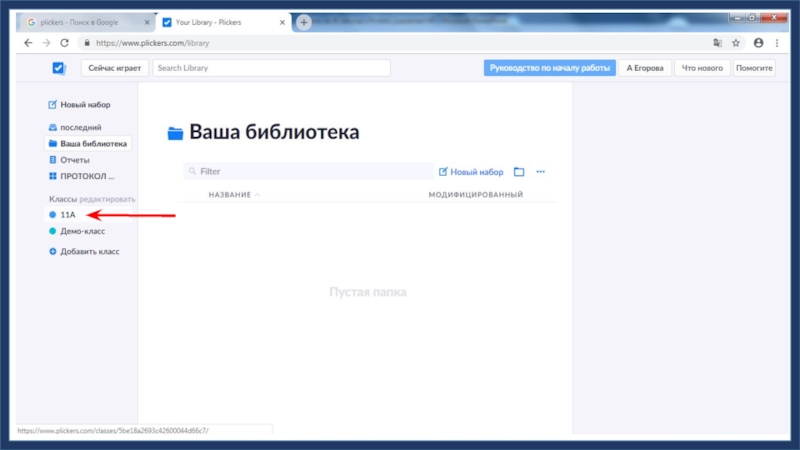The width and height of the screenshot is (800, 450).
Task: Open the Демо-класс class
Action: click(82, 231)
